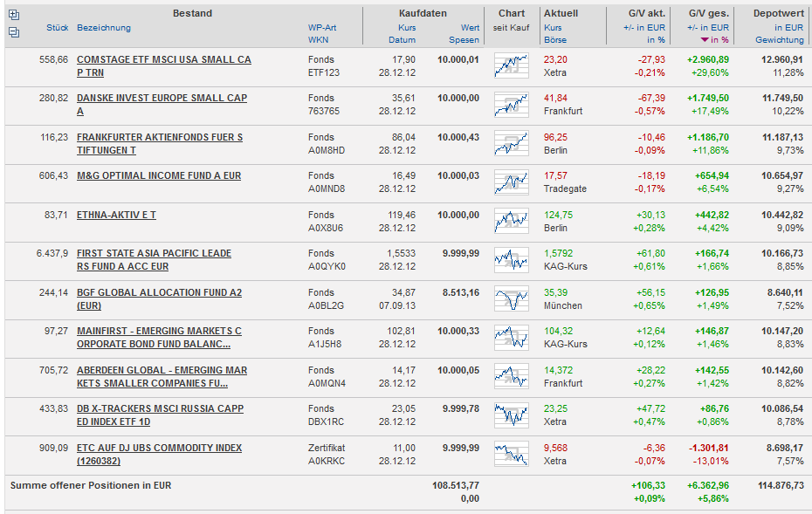This screenshot has width=812, height=514.
Task: Open the chart thumbnail for BGF GLOBAL ALLOCATION
Action: coord(511,298)
